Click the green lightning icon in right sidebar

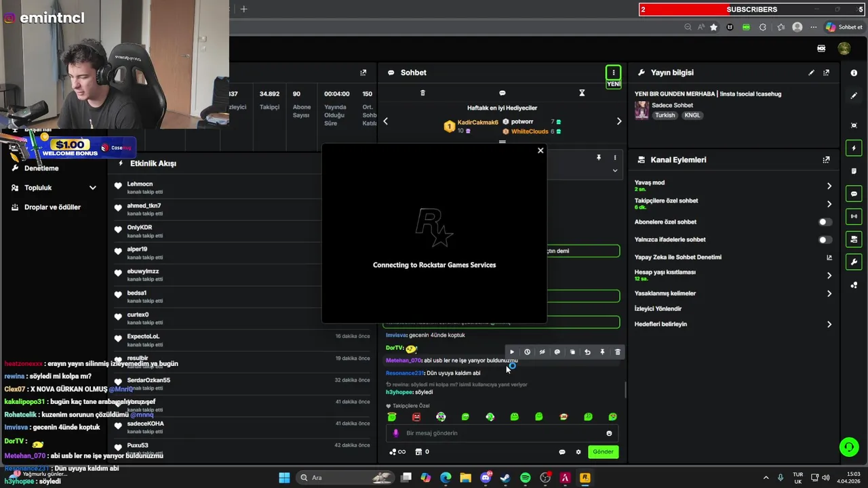854,148
